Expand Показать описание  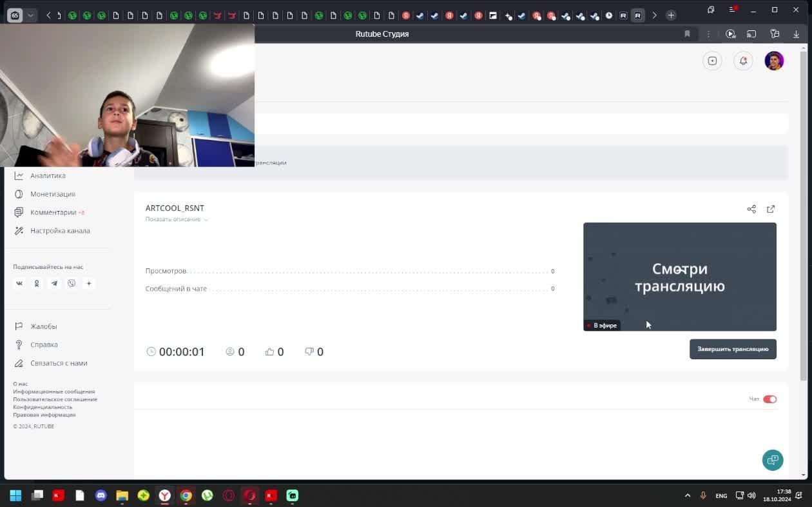click(177, 219)
